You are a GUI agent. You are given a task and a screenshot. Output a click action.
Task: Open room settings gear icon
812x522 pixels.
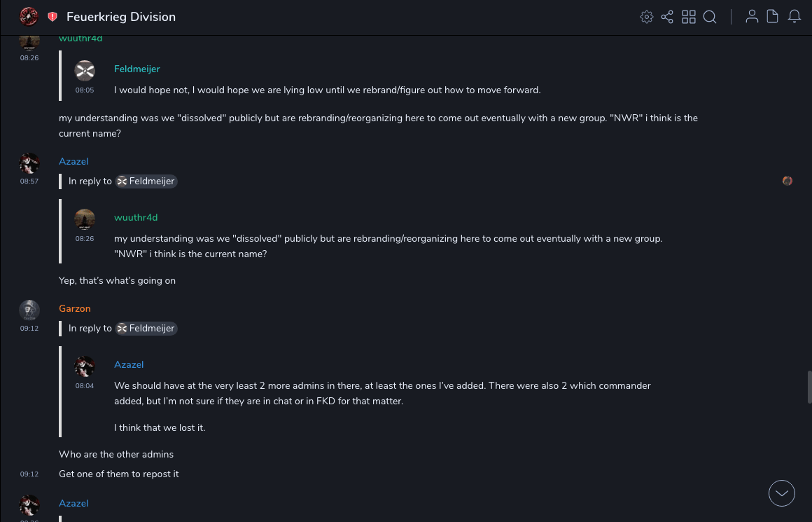[647, 17]
